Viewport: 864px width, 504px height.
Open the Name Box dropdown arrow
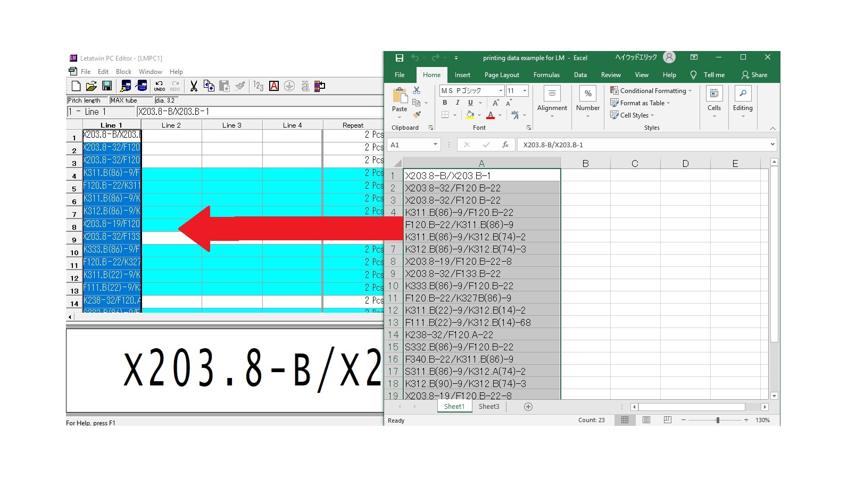pos(435,145)
